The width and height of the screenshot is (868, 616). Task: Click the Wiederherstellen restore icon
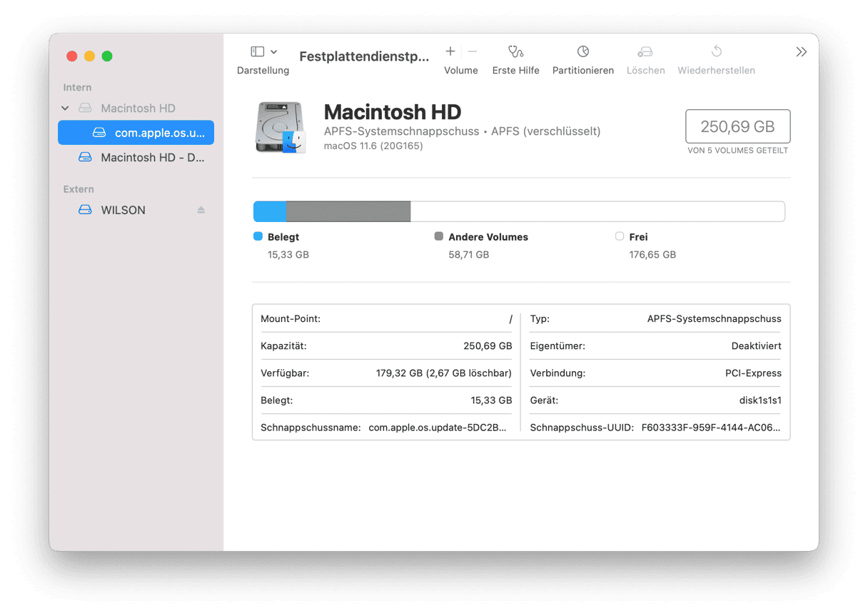717,51
